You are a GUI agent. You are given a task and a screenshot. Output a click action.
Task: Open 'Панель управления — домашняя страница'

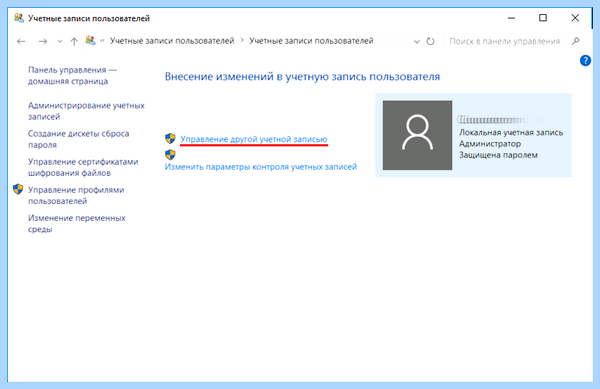72,75
